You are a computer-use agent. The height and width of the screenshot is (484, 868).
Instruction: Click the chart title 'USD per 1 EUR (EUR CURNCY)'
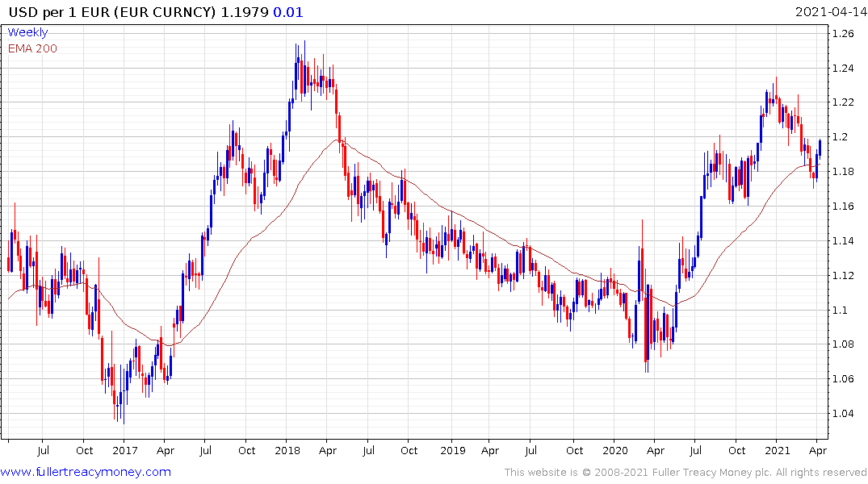tap(111, 12)
